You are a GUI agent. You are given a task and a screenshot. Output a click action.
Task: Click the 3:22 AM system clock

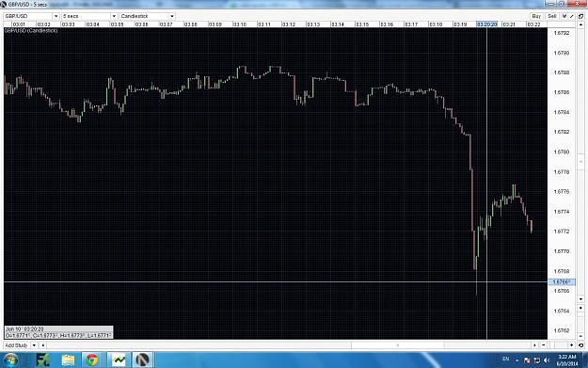pyautogui.click(x=567, y=360)
